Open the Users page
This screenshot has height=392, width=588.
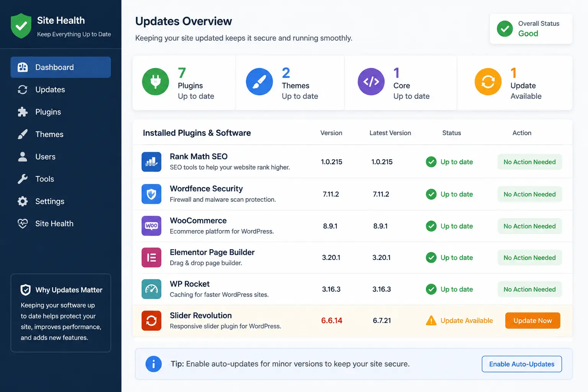click(x=61, y=157)
